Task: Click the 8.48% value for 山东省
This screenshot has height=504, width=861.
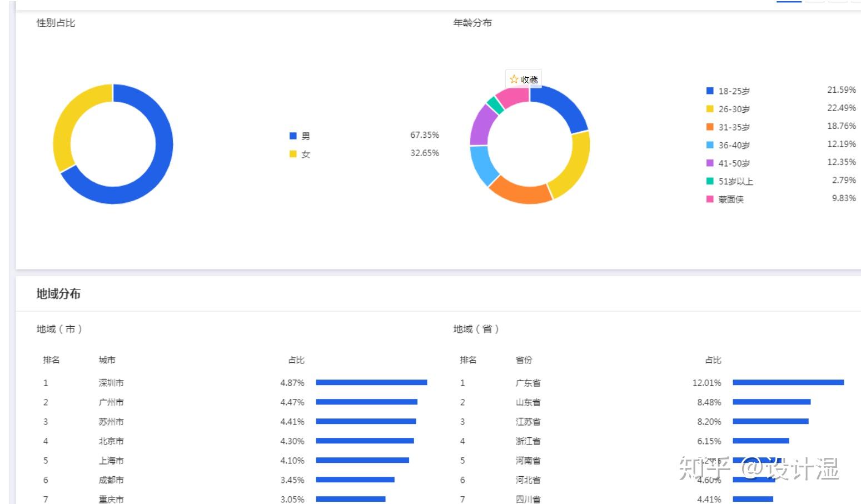Action: 709,402
